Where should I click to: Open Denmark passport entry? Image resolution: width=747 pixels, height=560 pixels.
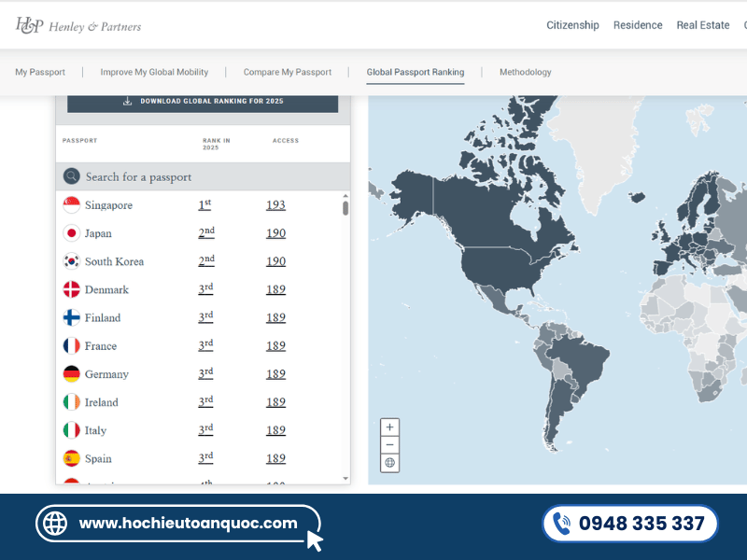(106, 289)
